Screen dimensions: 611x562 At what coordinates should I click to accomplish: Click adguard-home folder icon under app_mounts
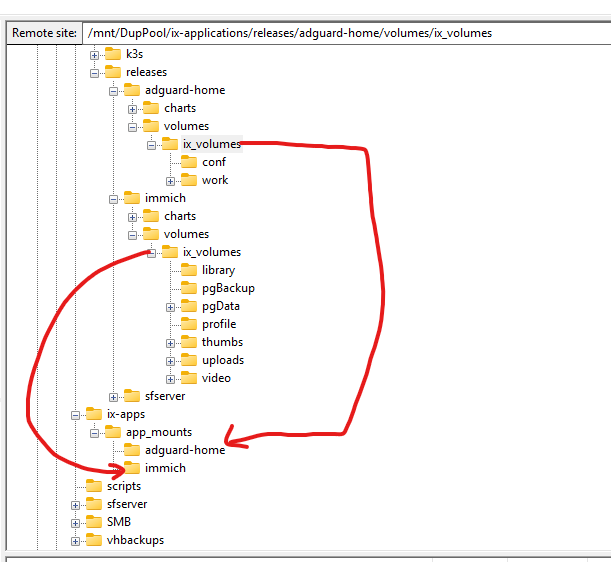(132, 450)
